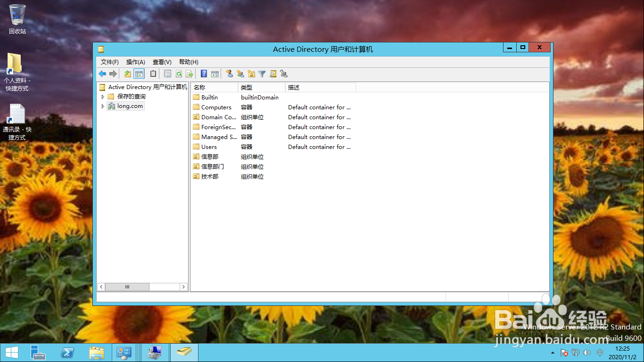Click the Back arrow in toolbar
This screenshot has width=644, height=362.
pyautogui.click(x=102, y=74)
